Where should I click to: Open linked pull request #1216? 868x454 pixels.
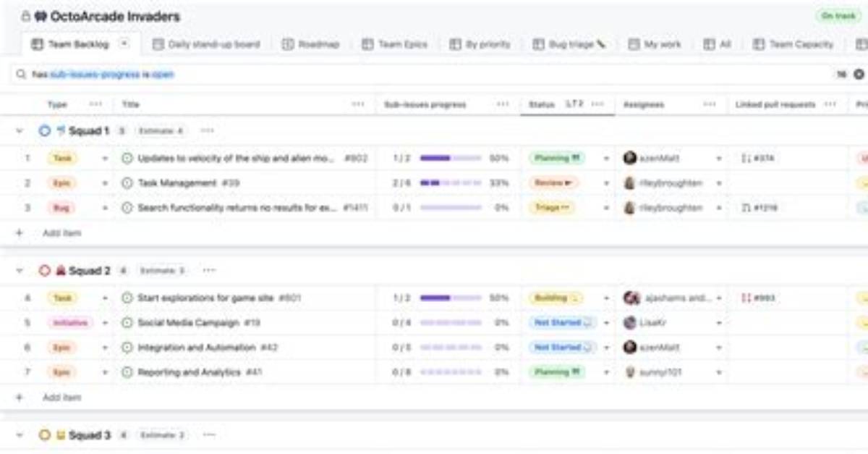[x=760, y=208]
